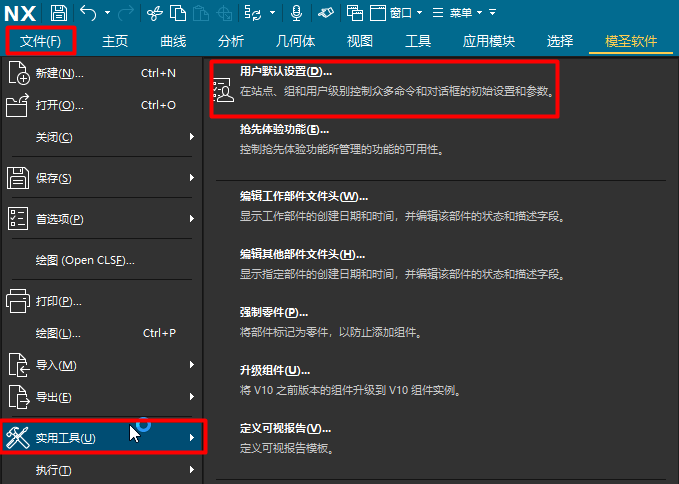Image resolution: width=679 pixels, height=484 pixels.
Task: Click the New file icon in the menu
Action: [x=19, y=73]
